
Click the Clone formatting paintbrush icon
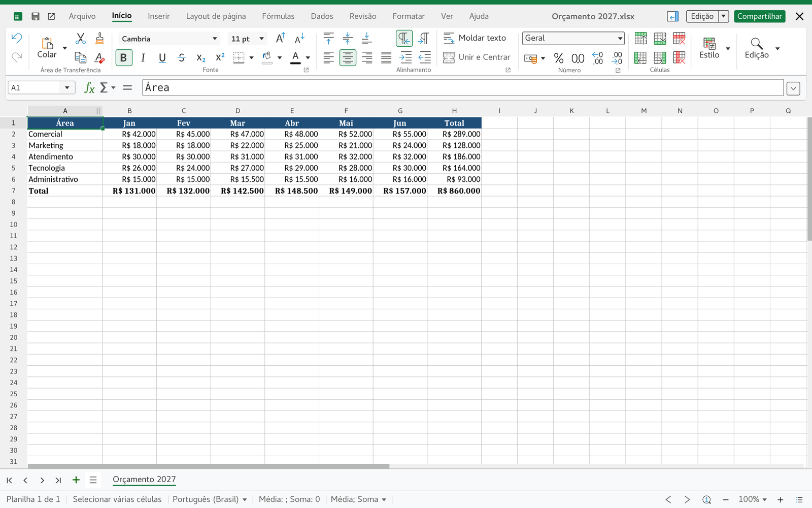pyautogui.click(x=99, y=39)
